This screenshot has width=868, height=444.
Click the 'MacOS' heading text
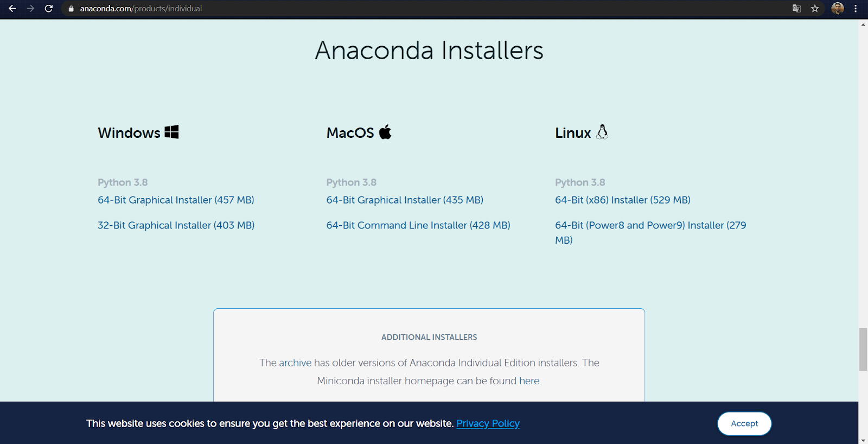pos(350,133)
